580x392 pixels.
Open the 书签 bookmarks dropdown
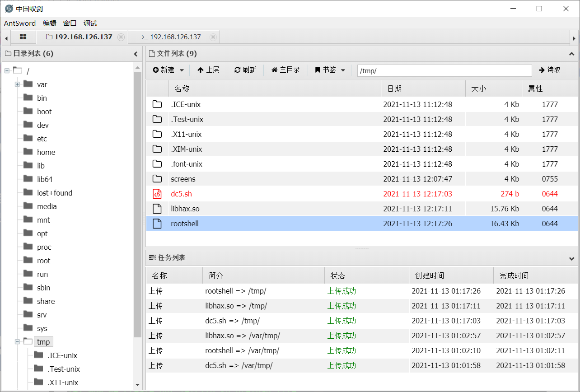330,70
